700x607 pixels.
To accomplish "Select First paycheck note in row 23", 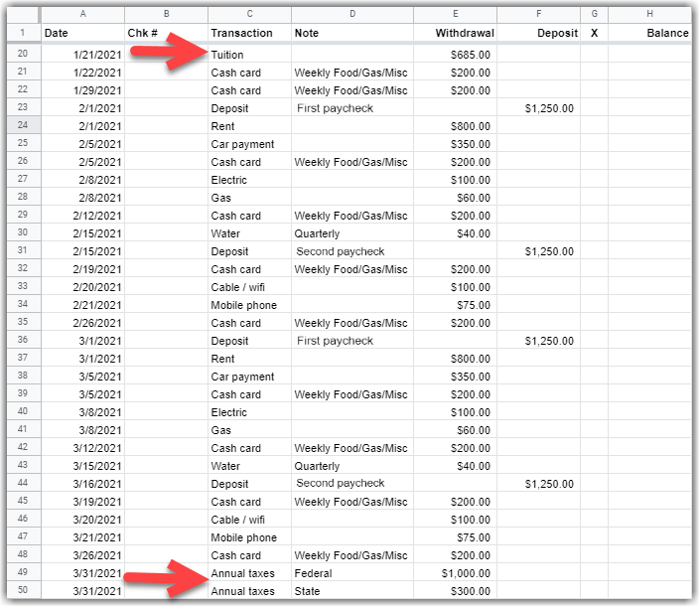I will (352, 108).
